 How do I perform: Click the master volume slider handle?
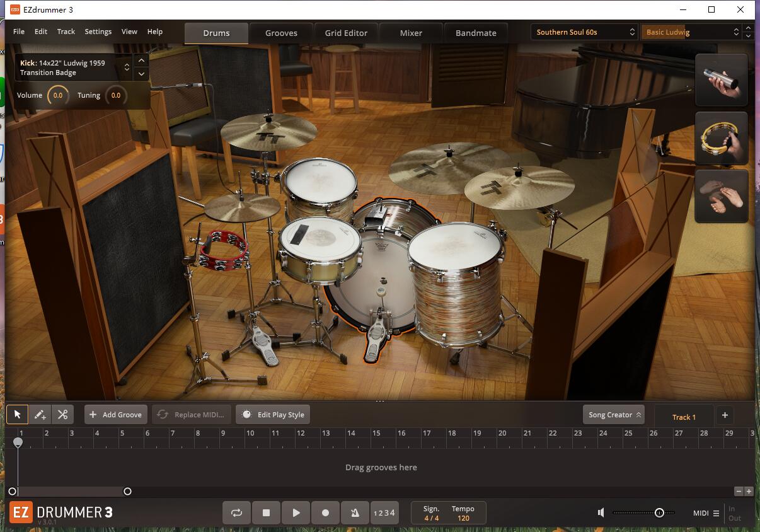tap(659, 512)
